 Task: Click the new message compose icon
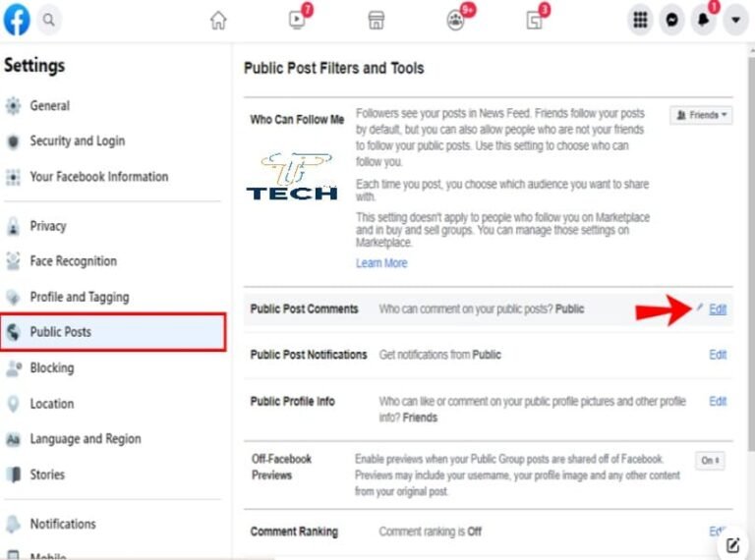tap(732, 545)
